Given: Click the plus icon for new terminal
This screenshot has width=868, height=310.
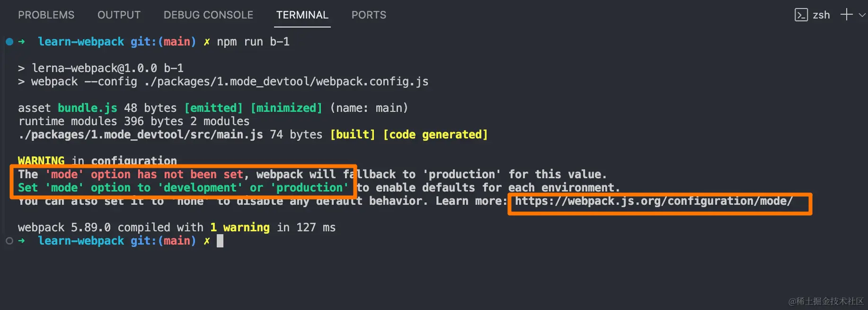Looking at the screenshot, I should point(846,15).
